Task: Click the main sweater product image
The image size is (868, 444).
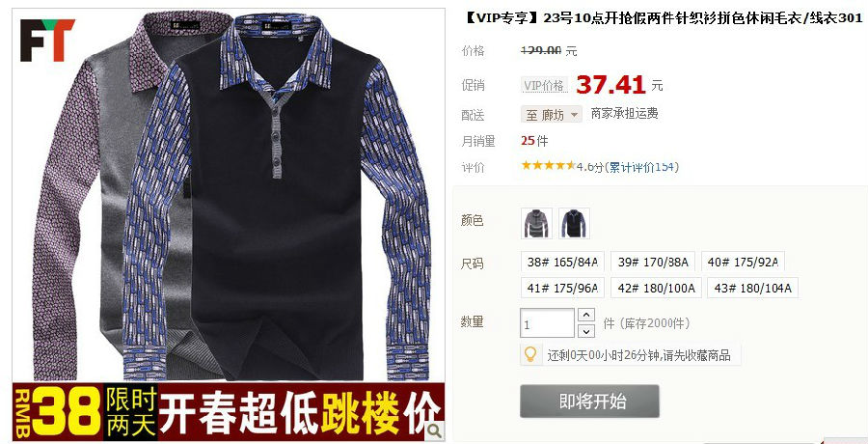Action: pos(228,195)
